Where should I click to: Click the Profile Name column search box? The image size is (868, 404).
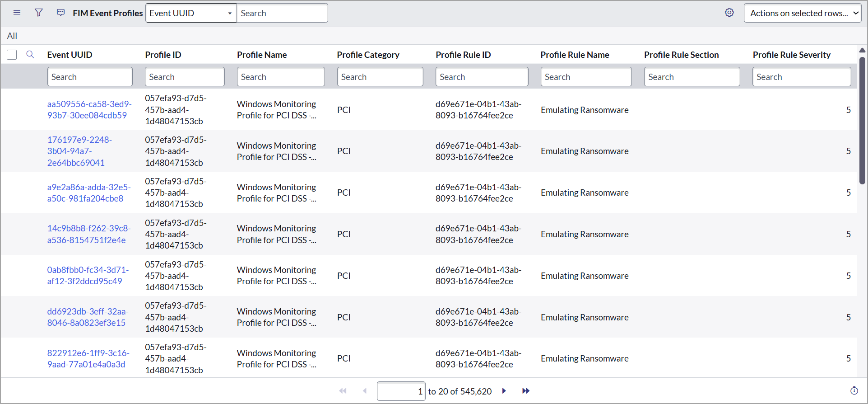coord(280,77)
